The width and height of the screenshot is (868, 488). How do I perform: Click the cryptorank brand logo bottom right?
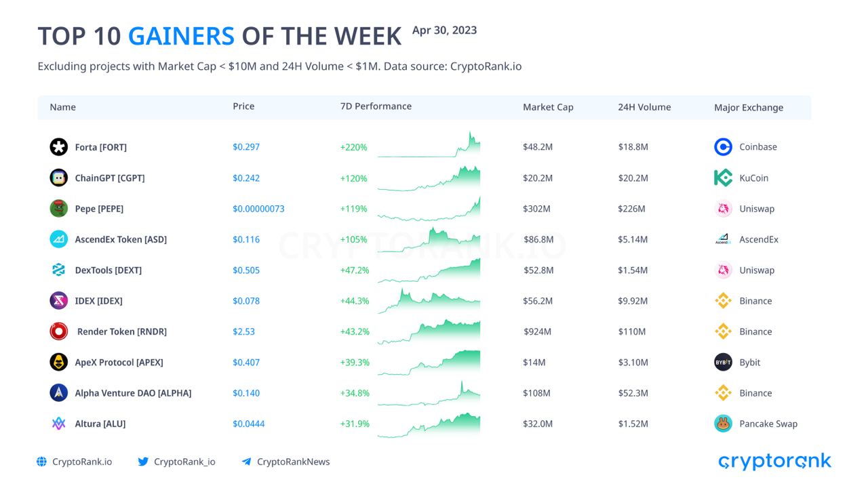click(774, 462)
